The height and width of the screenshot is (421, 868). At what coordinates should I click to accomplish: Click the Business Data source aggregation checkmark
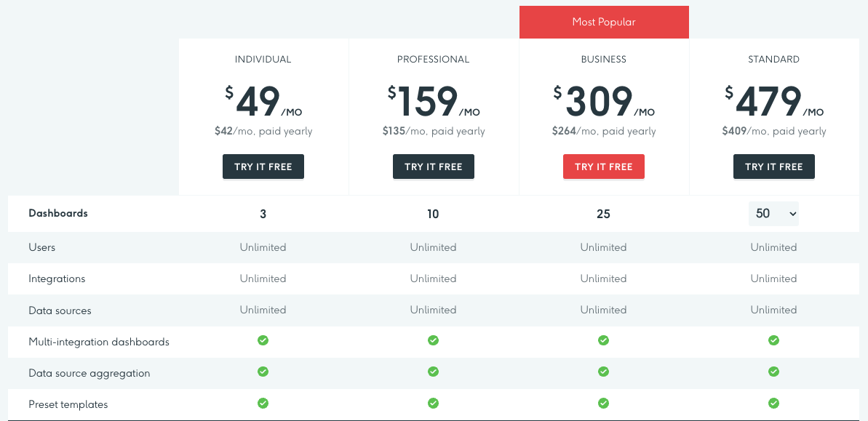(x=603, y=372)
